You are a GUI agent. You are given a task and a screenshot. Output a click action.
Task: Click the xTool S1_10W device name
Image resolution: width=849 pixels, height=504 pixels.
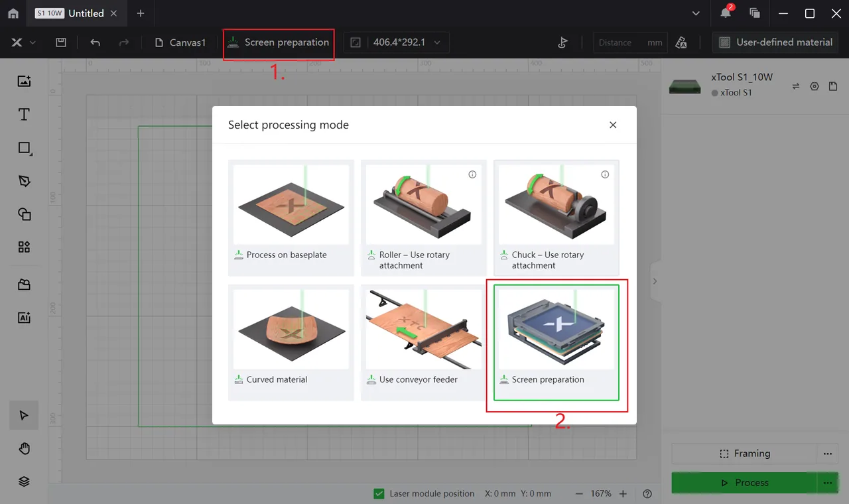tap(742, 77)
